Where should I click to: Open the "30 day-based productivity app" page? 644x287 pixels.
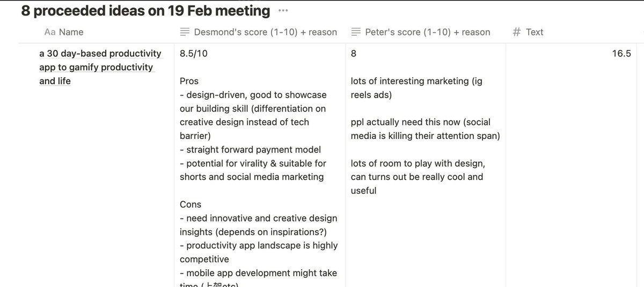pos(100,67)
